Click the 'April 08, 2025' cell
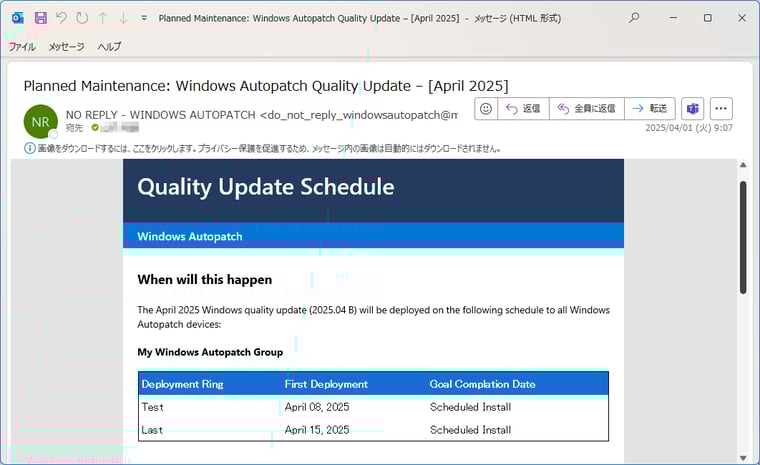Image resolution: width=760 pixels, height=465 pixels. [x=317, y=407]
